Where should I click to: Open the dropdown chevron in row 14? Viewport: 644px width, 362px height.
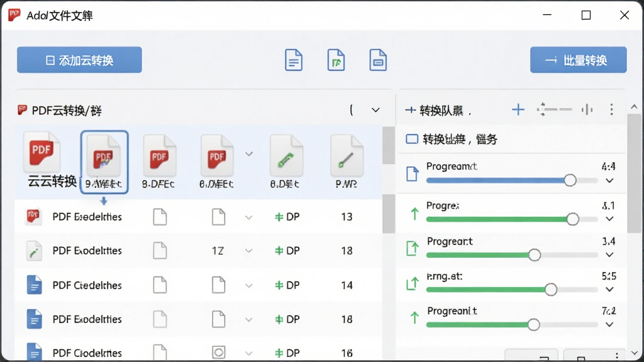(248, 286)
